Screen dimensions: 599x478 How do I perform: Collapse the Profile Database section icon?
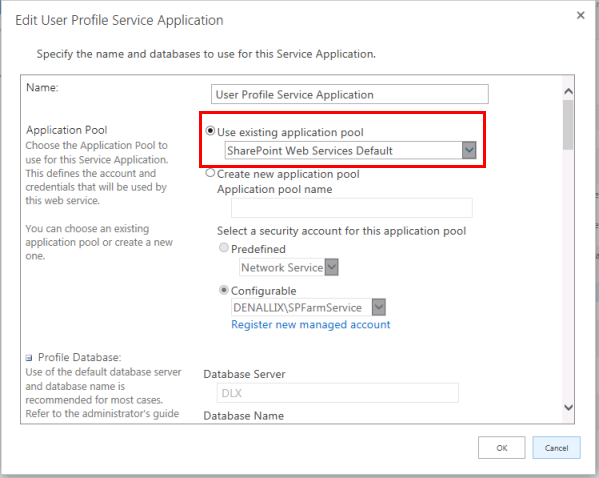(x=29, y=358)
